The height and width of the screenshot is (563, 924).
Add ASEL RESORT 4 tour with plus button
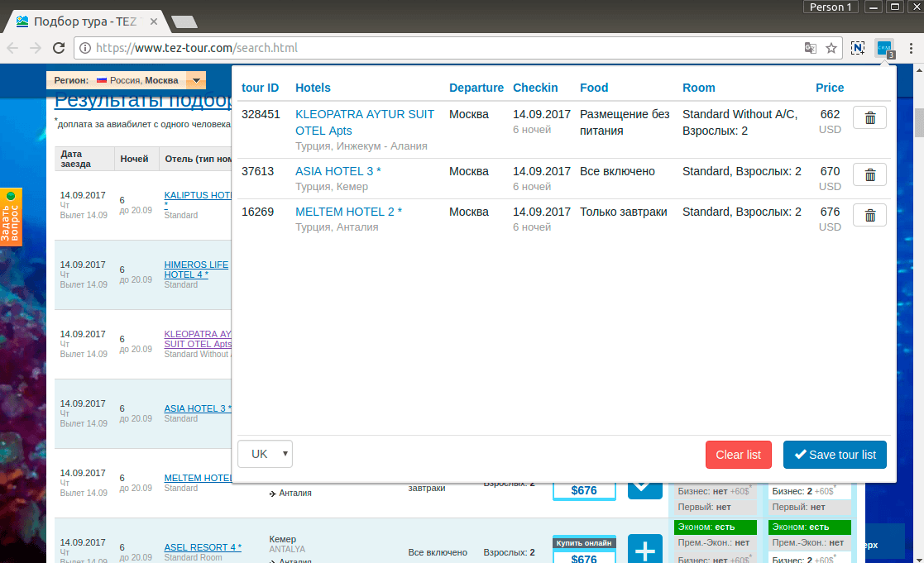[x=644, y=550]
